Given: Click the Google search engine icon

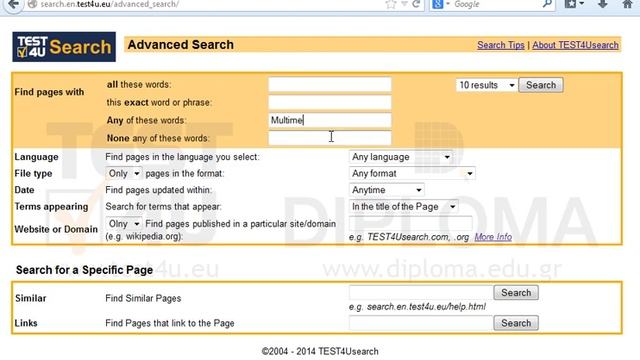Looking at the screenshot, I should (x=437, y=4).
